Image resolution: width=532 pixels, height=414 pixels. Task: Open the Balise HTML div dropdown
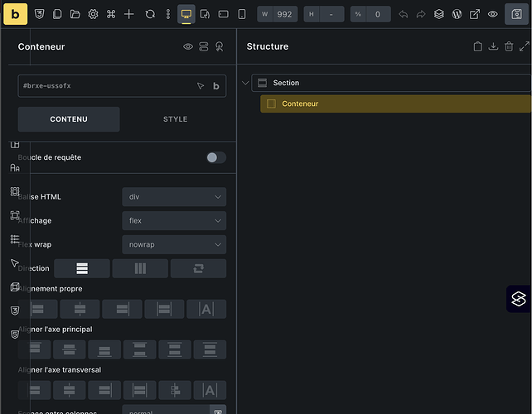174,197
